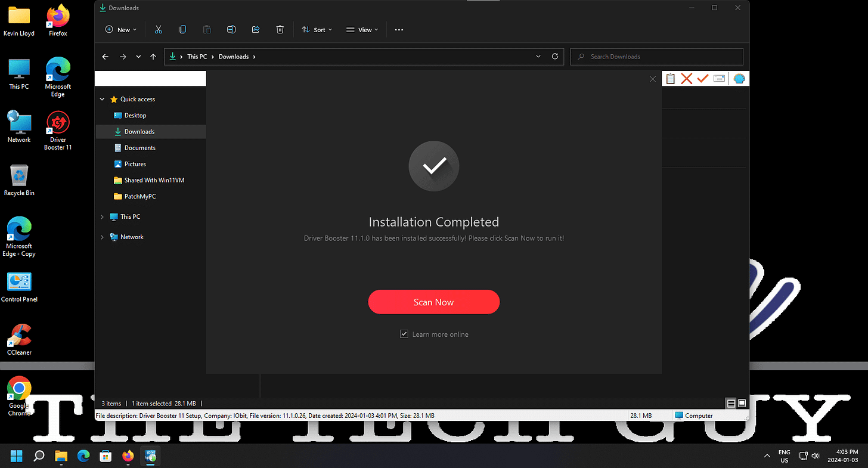The image size is (868, 468).
Task: Click the small window icon in preview toolbar
Action: (x=719, y=79)
